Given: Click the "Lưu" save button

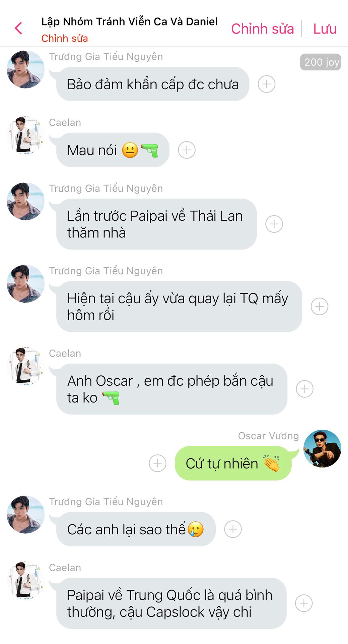Looking at the screenshot, I should 325,29.
